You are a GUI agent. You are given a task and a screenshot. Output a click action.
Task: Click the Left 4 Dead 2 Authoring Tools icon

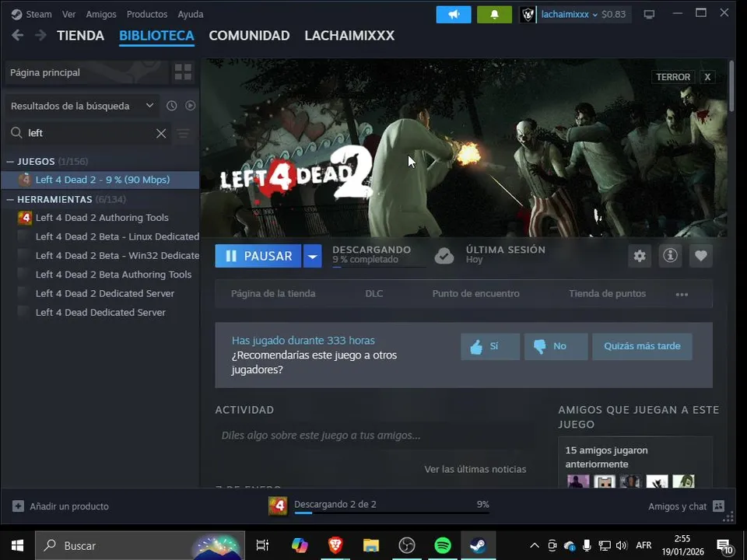pos(25,218)
